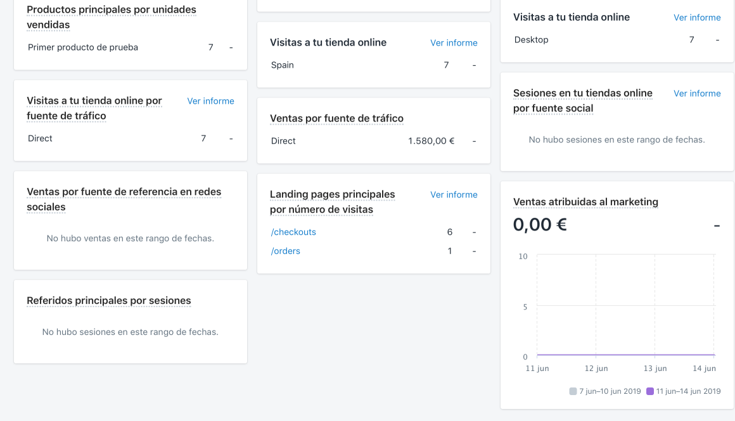Click the Landing pages principales card title
The height and width of the screenshot is (421, 735).
click(332, 202)
